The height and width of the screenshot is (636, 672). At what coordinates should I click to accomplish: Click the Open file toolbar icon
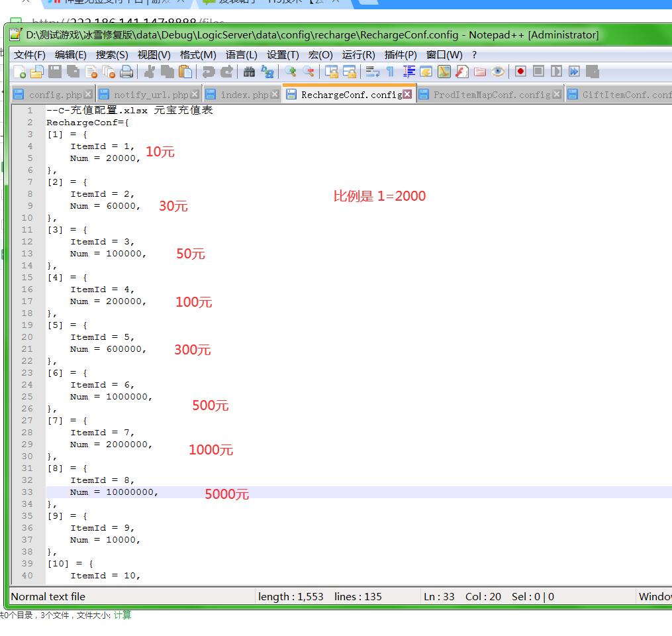(37, 72)
